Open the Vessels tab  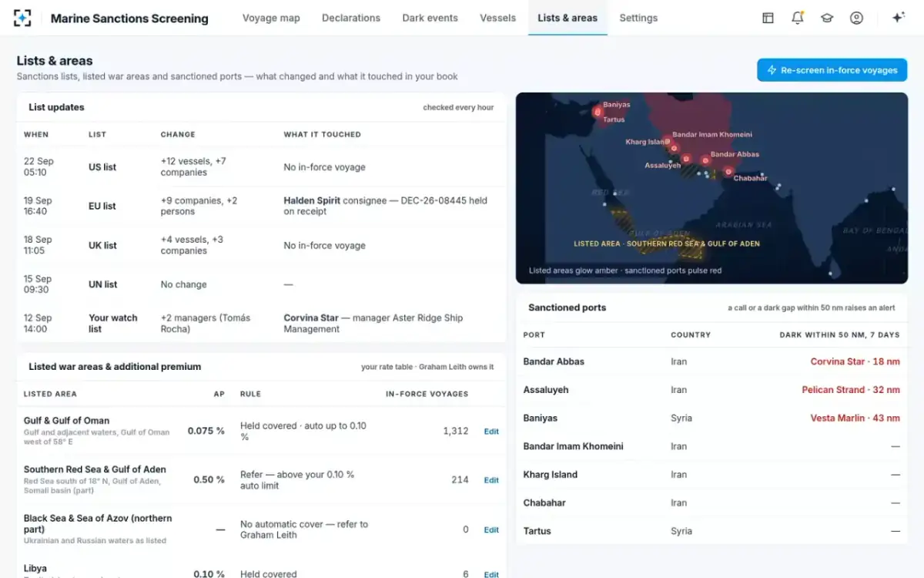(497, 18)
